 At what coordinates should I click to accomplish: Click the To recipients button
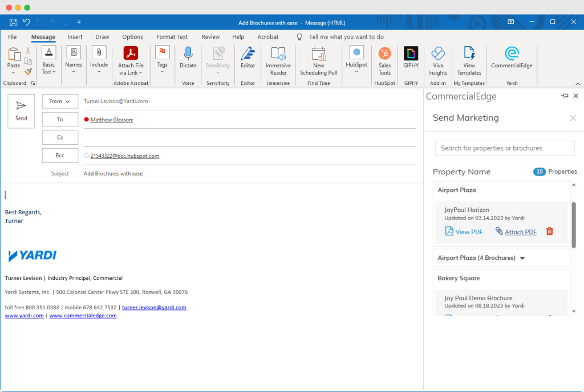click(x=60, y=120)
